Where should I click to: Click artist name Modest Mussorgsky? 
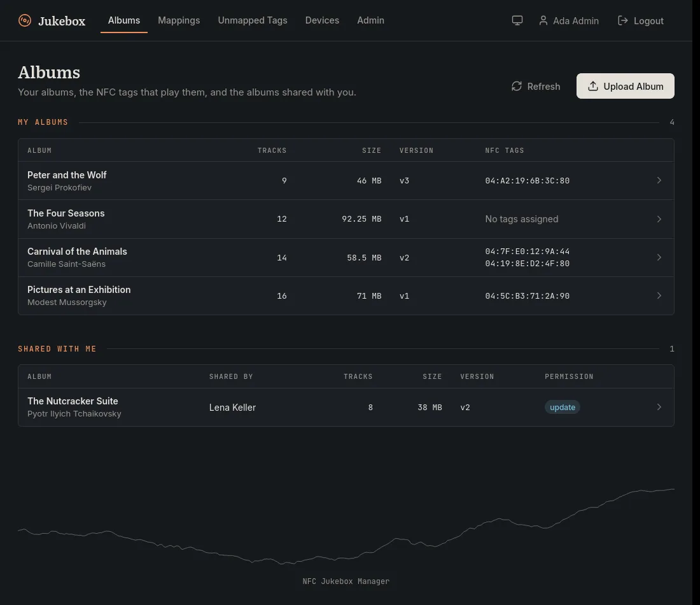coord(67,302)
